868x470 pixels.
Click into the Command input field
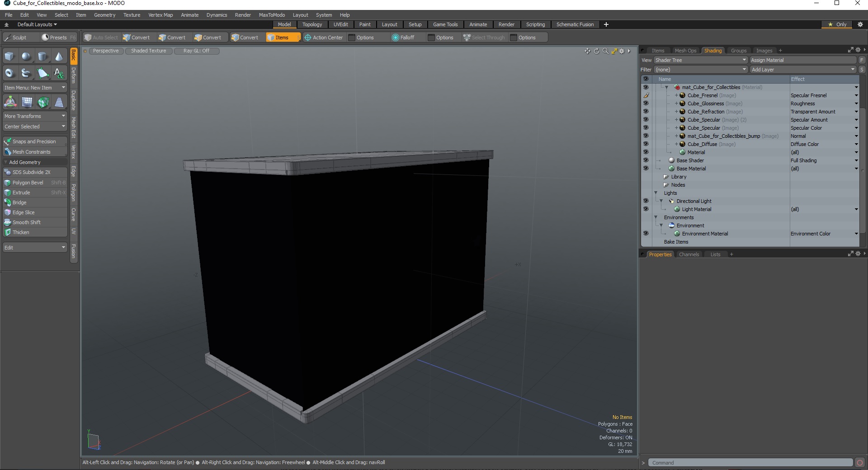(750, 463)
